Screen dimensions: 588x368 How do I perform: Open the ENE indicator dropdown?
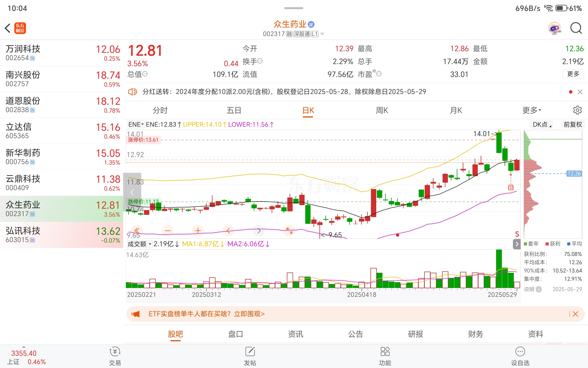click(x=136, y=124)
